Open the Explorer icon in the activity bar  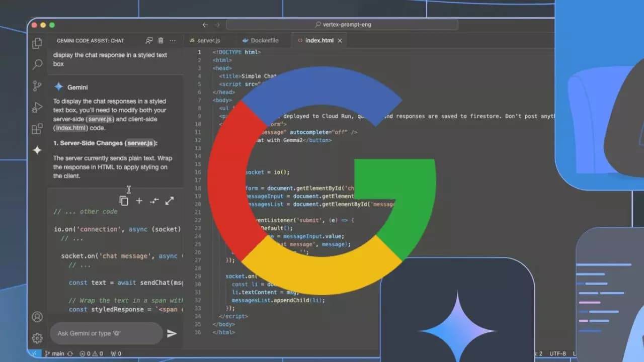[x=37, y=43]
